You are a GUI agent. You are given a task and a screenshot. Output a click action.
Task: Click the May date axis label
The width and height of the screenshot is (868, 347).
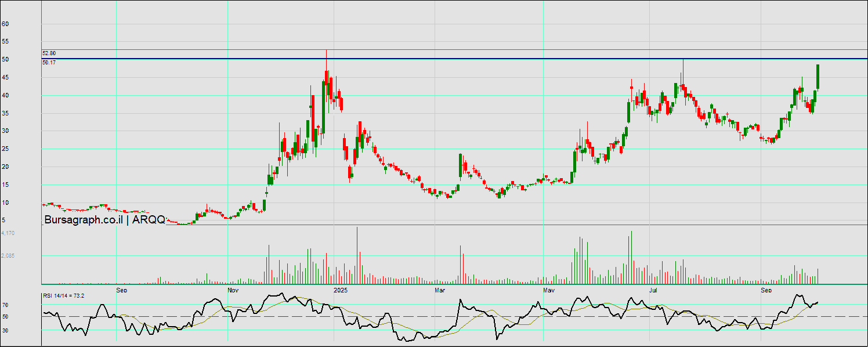coord(548,290)
